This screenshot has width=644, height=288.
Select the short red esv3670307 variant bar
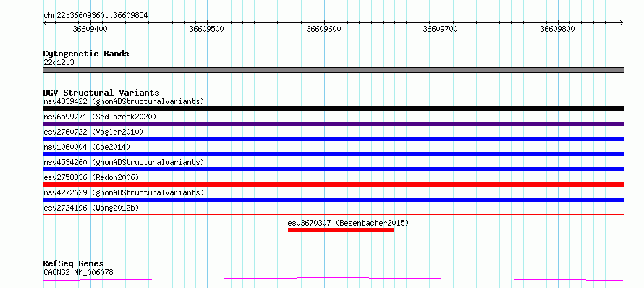pos(341,230)
